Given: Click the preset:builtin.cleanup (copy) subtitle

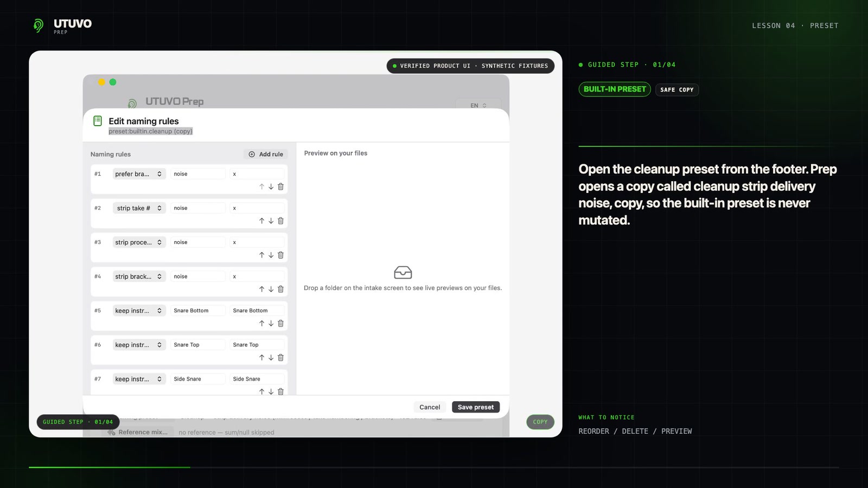Looking at the screenshot, I should point(151,131).
